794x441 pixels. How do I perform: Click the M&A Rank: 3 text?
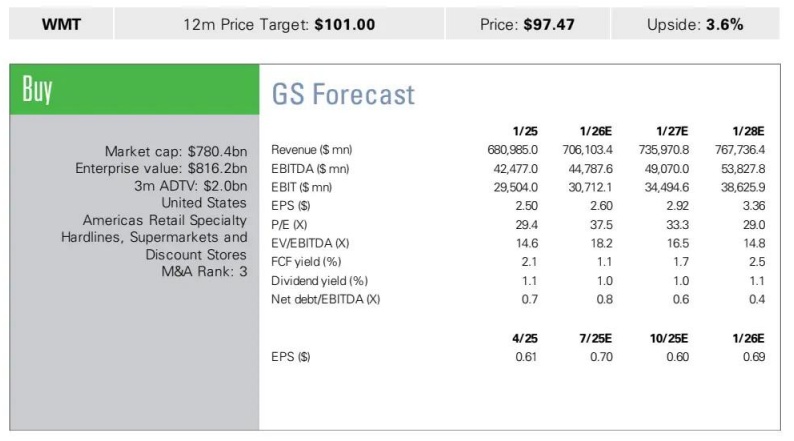204,270
